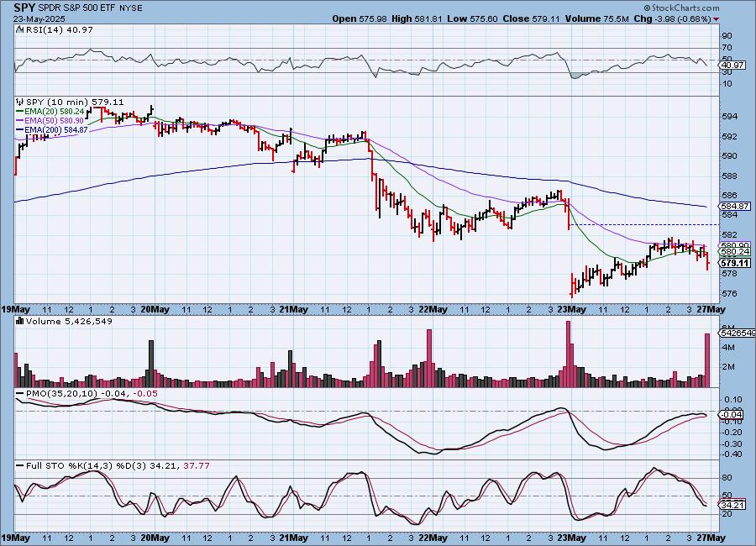Select the dark blue EMA(200) legend line swatch
756x546 pixels.
[x=20, y=129]
